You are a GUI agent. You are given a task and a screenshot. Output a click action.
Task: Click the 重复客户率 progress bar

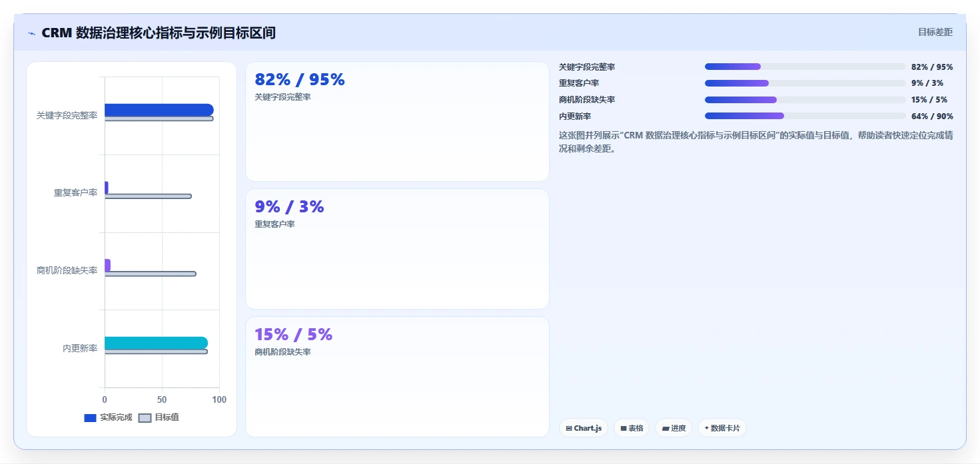pos(805,83)
